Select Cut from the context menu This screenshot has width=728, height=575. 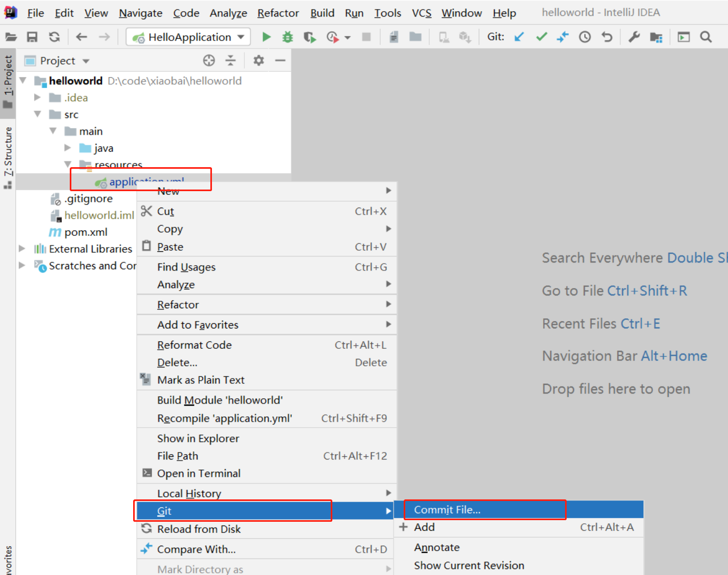(x=267, y=211)
